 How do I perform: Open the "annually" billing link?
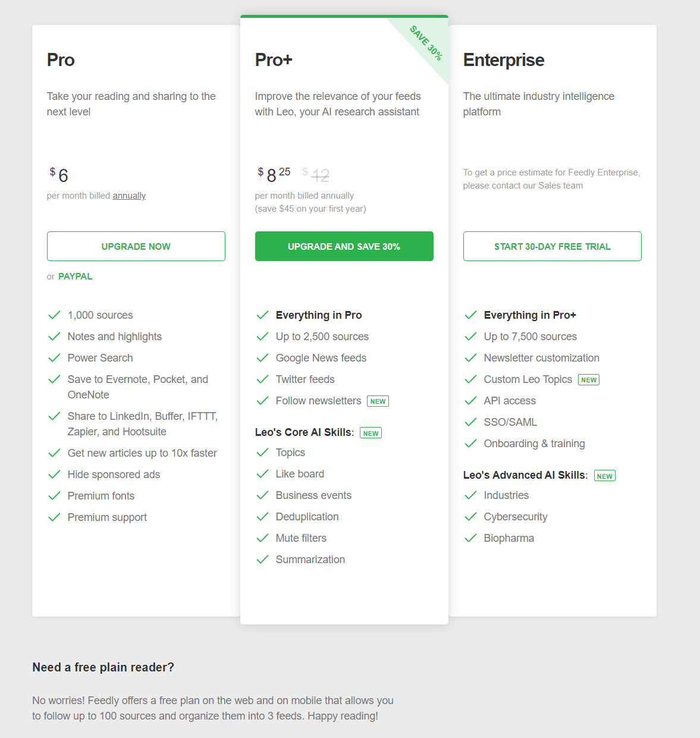130,195
